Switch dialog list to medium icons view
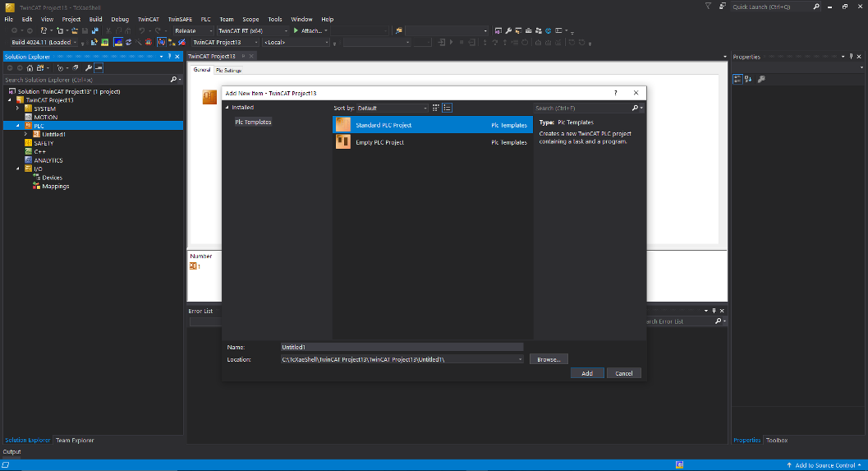 [448, 108]
